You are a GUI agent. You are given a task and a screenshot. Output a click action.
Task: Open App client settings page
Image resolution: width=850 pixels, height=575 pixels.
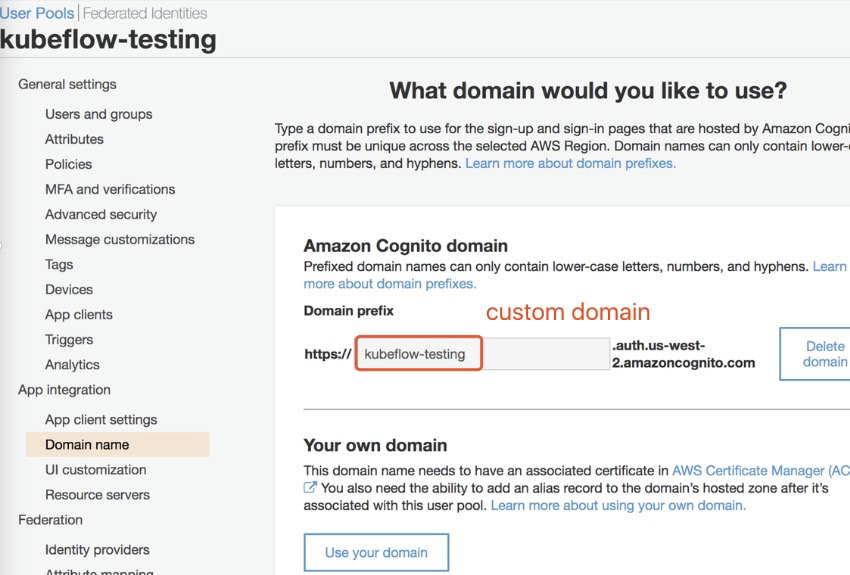point(101,420)
